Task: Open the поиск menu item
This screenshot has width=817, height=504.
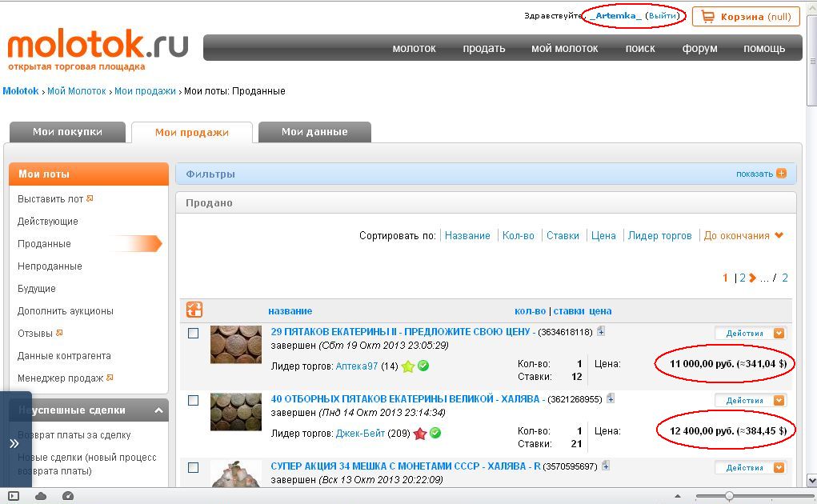Action: (x=640, y=49)
